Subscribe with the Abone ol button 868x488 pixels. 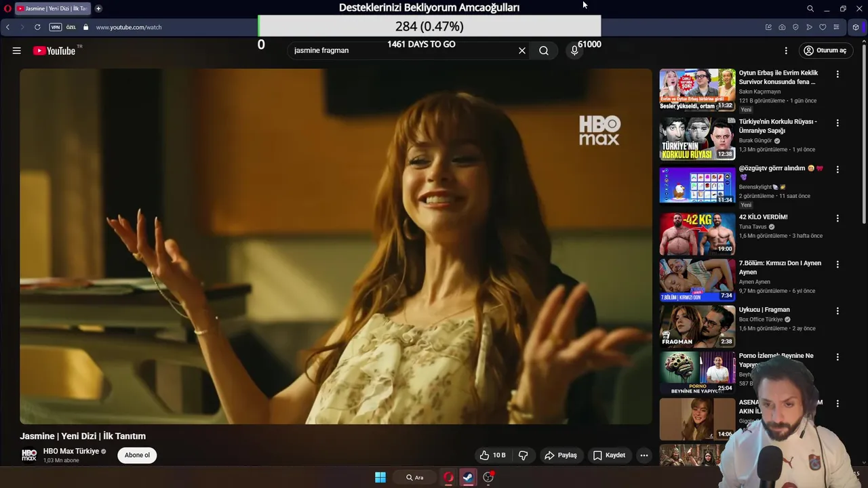[x=137, y=455]
